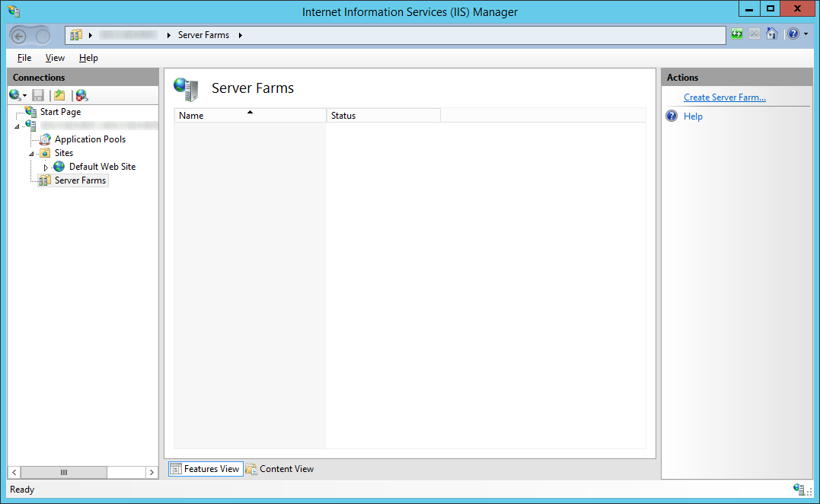Open the dropdown arrow beside top Help icon
The image size is (820, 504).
[806, 34]
